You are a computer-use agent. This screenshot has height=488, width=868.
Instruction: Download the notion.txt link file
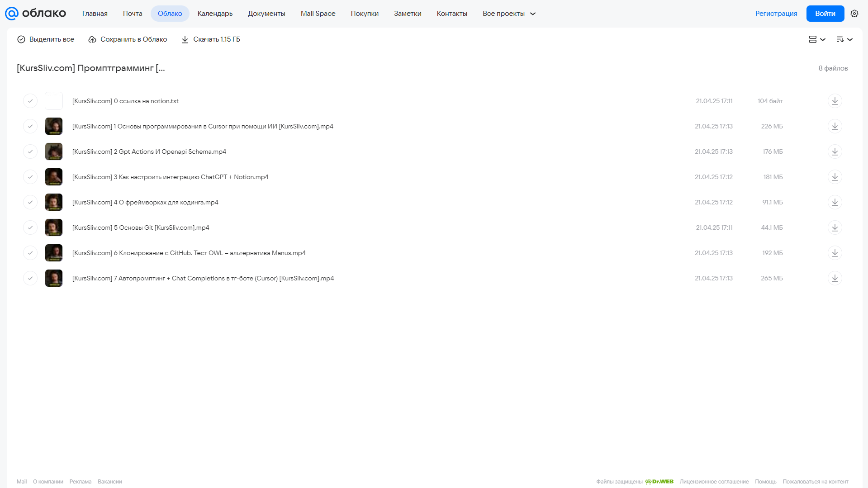[835, 101]
